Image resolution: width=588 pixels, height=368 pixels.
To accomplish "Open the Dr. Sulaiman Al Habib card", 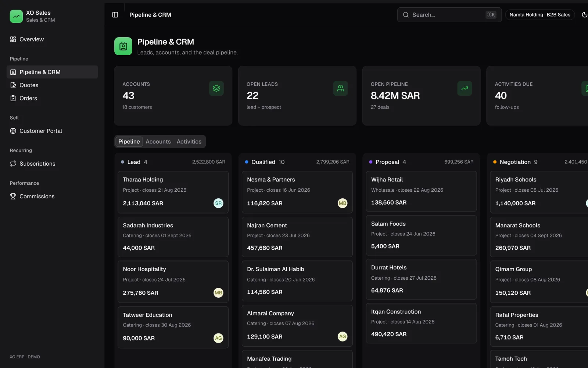I will coord(297,281).
